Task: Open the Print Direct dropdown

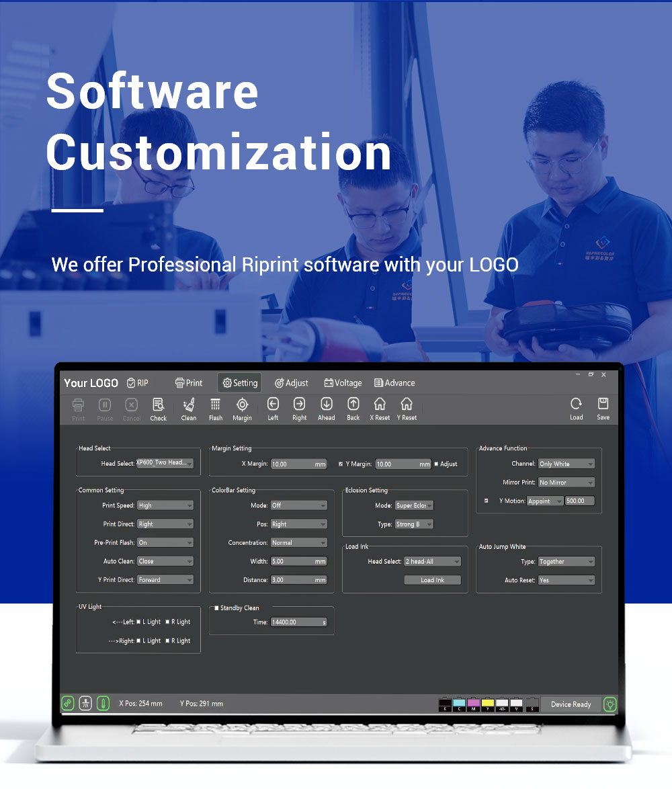Action: click(x=165, y=524)
